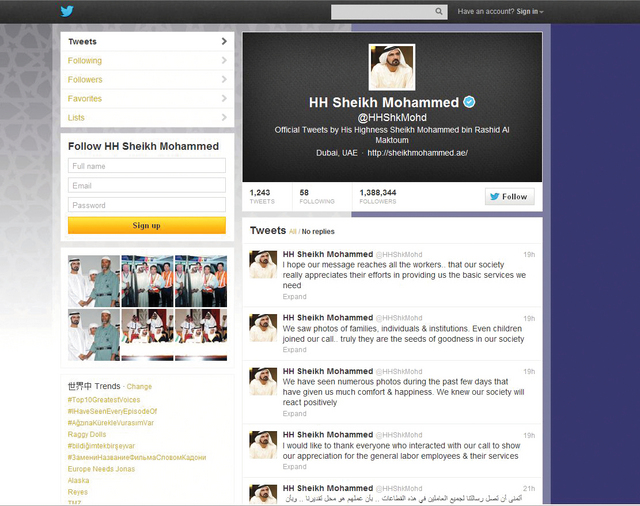Viewport: 640px width, 506px height.
Task: Click chevron beside Following menu entry
Action: pyautogui.click(x=224, y=60)
